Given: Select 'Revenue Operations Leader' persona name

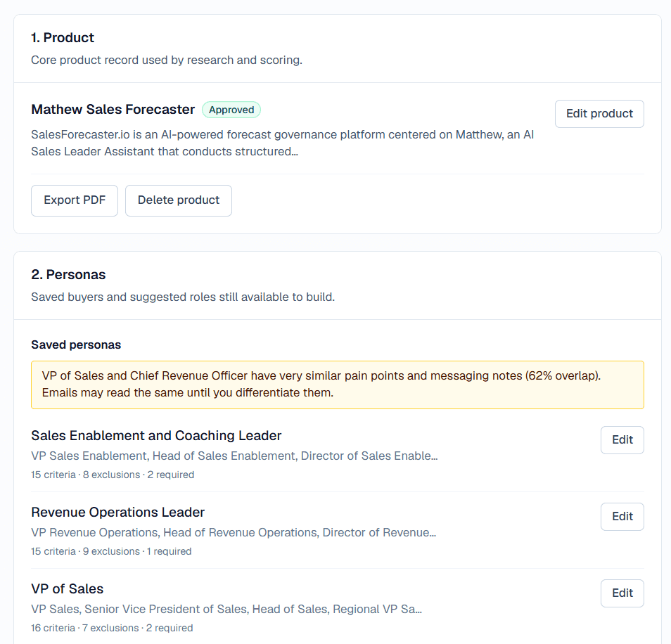Looking at the screenshot, I should click(x=117, y=512).
